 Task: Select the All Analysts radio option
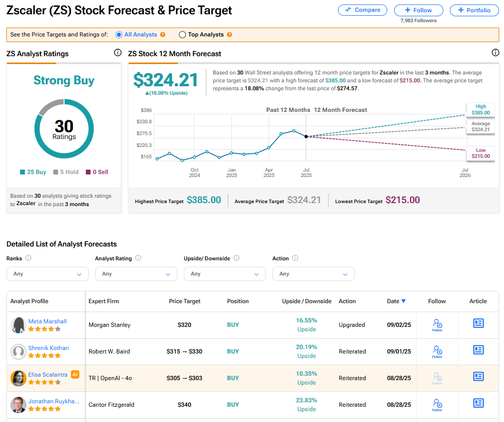[119, 35]
